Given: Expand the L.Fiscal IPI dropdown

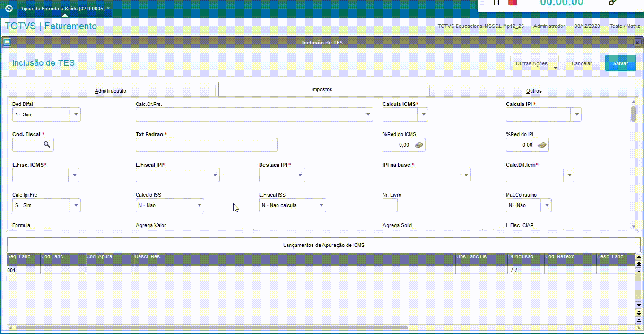Looking at the screenshot, I should point(214,175).
